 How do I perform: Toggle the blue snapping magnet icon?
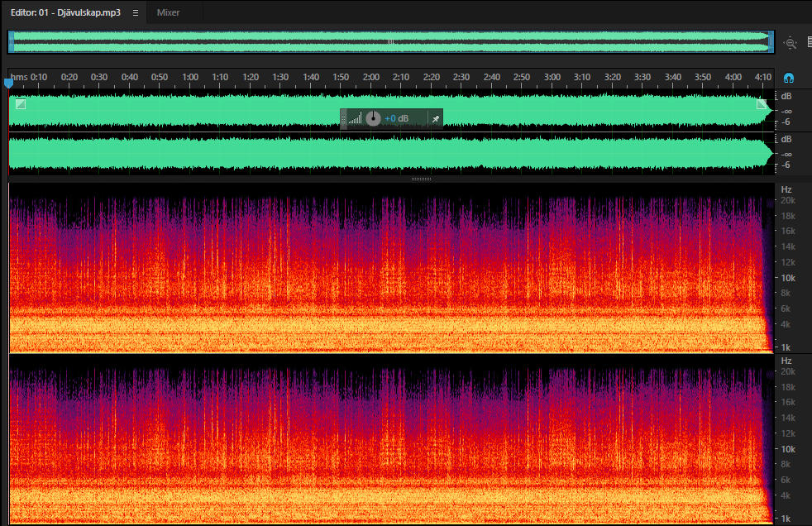(x=789, y=79)
